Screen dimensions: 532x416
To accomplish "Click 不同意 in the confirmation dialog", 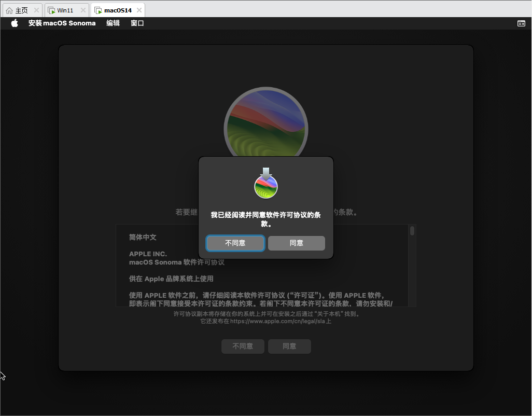I will coord(235,243).
